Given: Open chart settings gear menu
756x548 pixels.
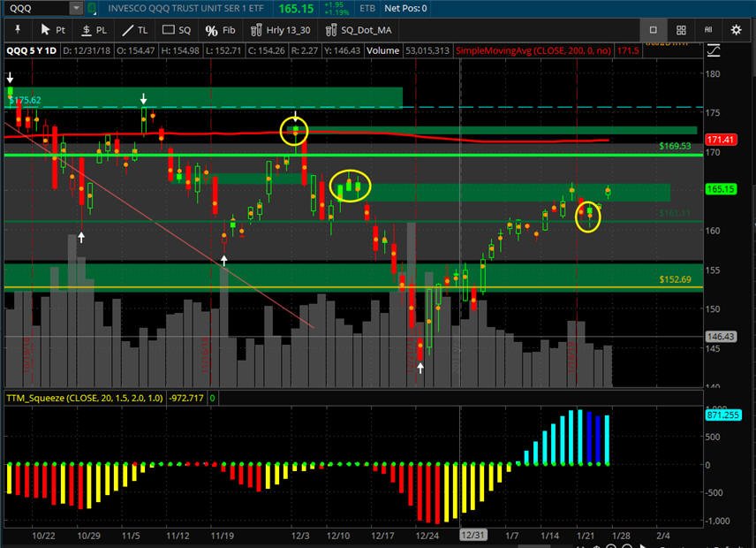Looking at the screenshot, I should pyautogui.click(x=736, y=30).
